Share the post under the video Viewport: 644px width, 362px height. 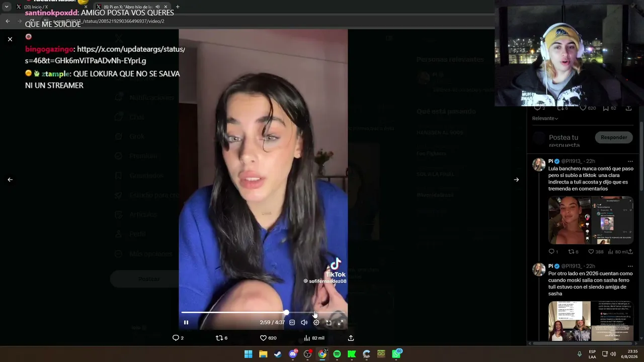click(351, 338)
